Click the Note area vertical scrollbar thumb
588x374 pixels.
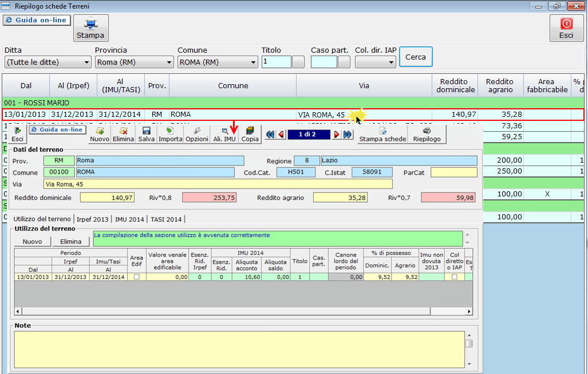[x=469, y=344]
